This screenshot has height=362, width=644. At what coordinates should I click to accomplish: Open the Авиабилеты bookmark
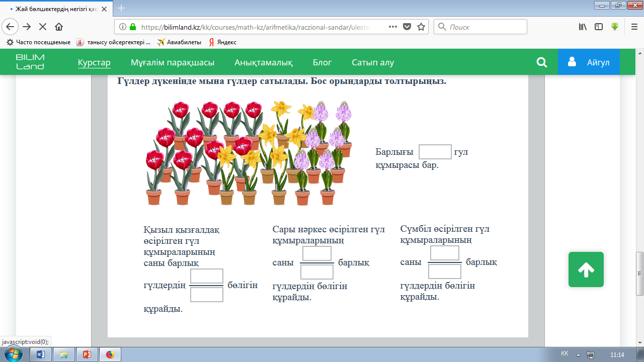click(x=179, y=42)
